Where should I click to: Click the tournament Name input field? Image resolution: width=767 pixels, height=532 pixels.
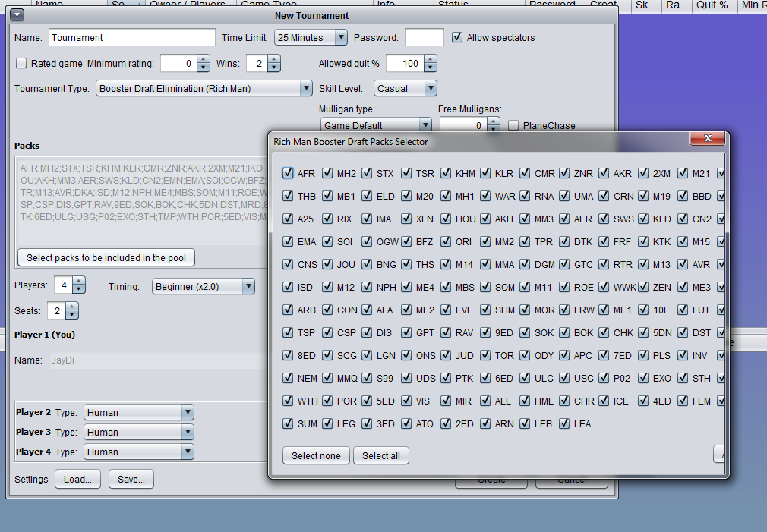coord(131,38)
